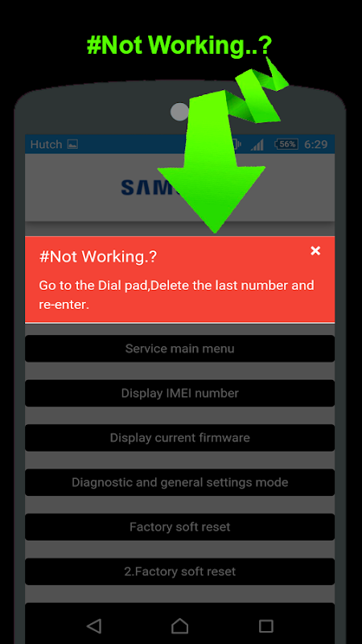Tap the red banner instruction text
This screenshot has height=644, width=362.
pos(176,295)
